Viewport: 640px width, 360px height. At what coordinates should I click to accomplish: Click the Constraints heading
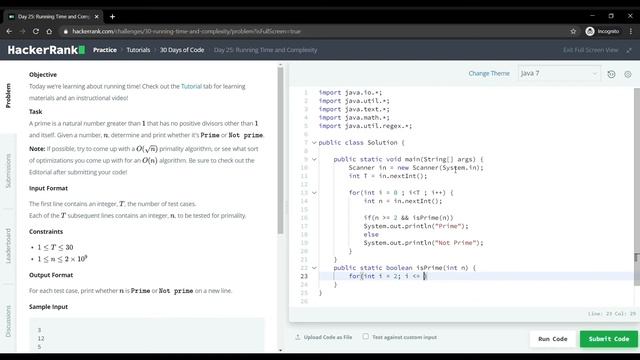pos(46,231)
